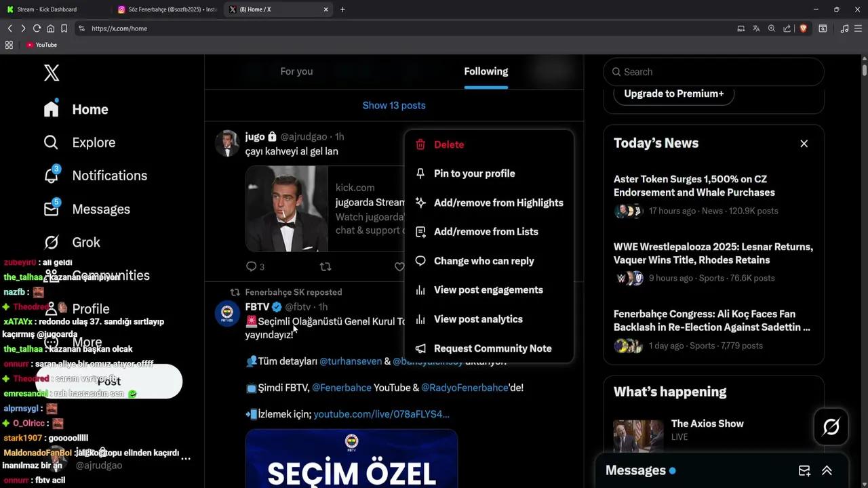Select the Following timeline tab
The height and width of the screenshot is (488, 868).
tap(486, 71)
